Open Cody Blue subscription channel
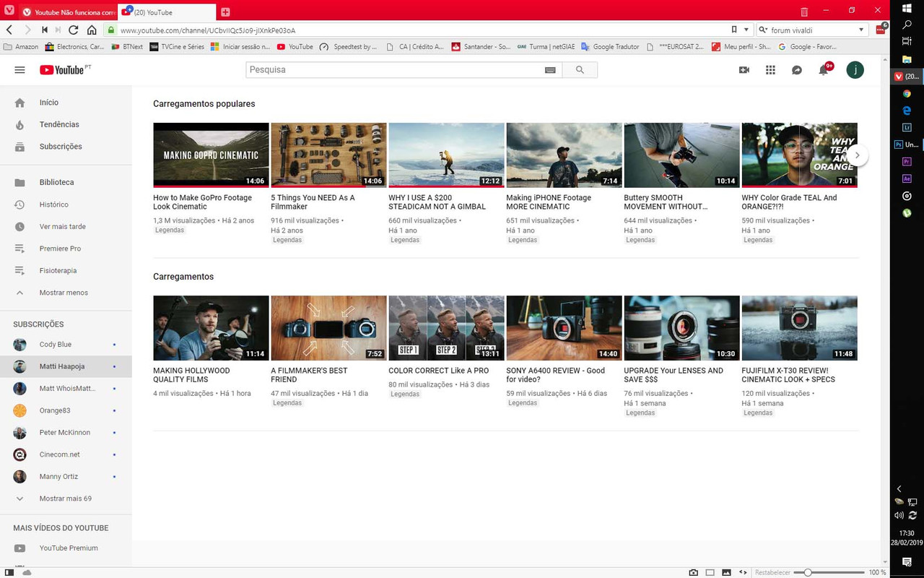 tap(66, 345)
